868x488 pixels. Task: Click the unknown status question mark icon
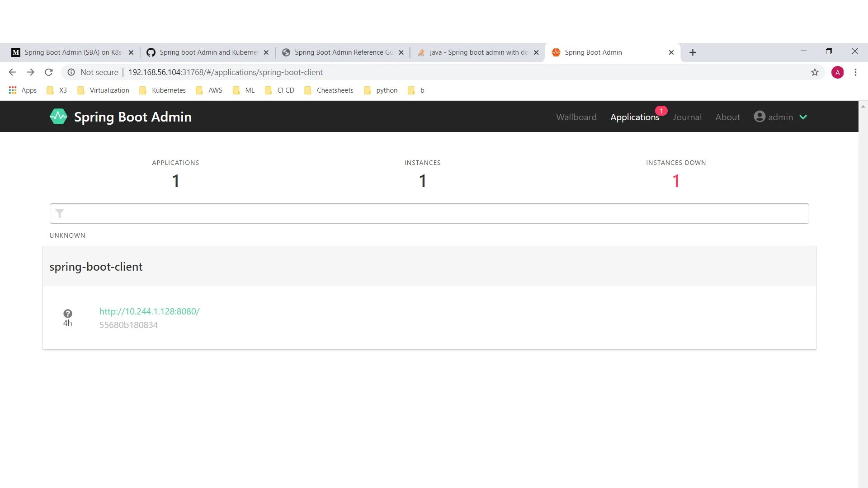[x=67, y=313]
